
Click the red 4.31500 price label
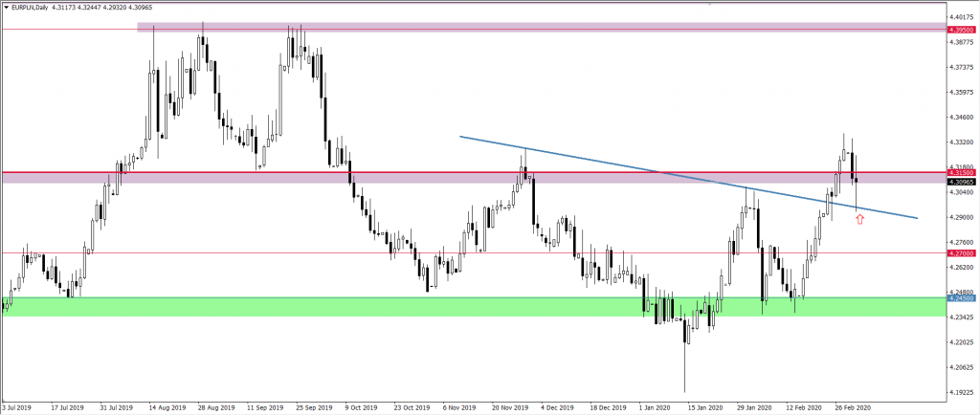[961, 172]
